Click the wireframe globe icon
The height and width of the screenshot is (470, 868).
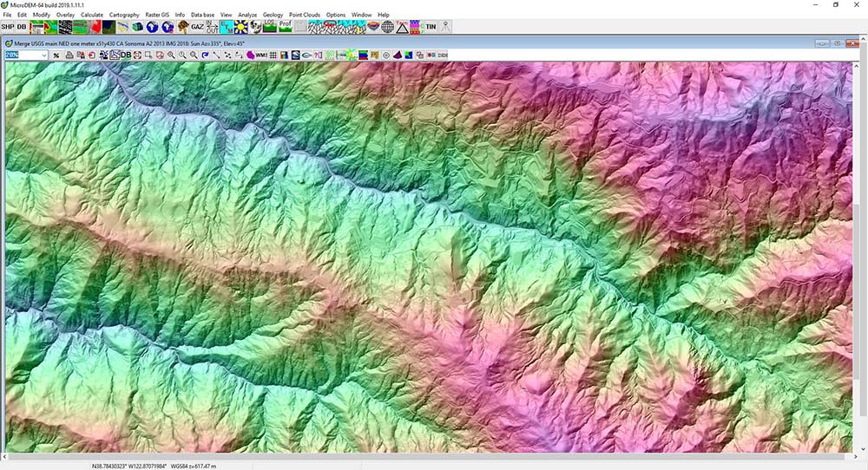pyautogui.click(x=387, y=27)
